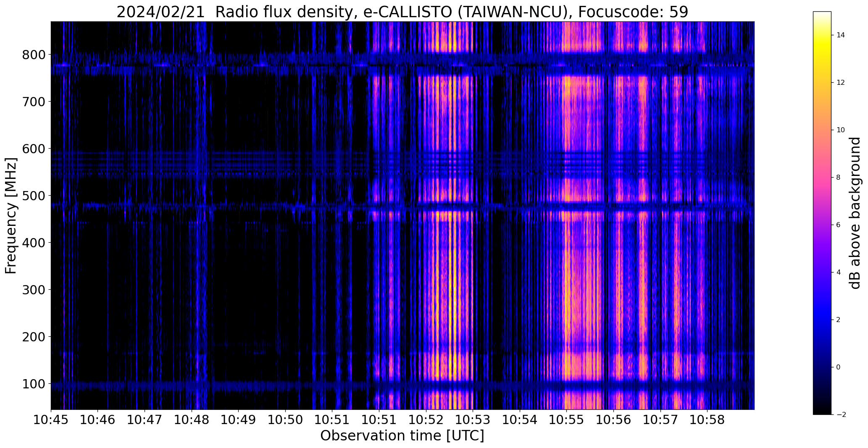Viewport: 868px width, 448px height.
Task: Click the 10:48 time tick label
Action: [x=192, y=420]
